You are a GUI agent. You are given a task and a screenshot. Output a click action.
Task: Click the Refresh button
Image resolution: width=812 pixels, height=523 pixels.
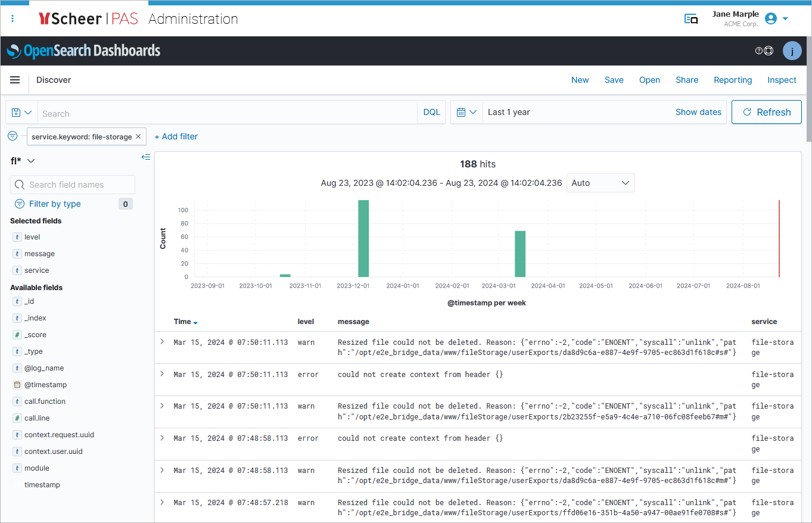pos(766,112)
